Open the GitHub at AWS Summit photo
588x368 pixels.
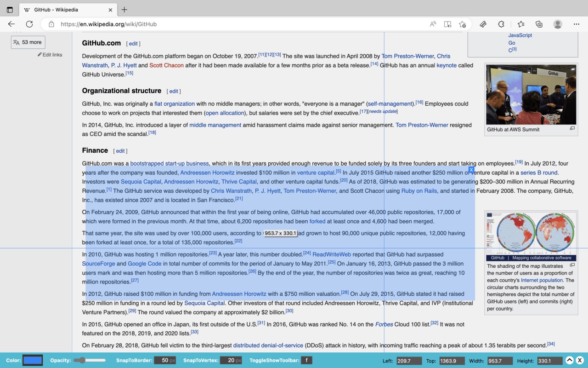531,95
